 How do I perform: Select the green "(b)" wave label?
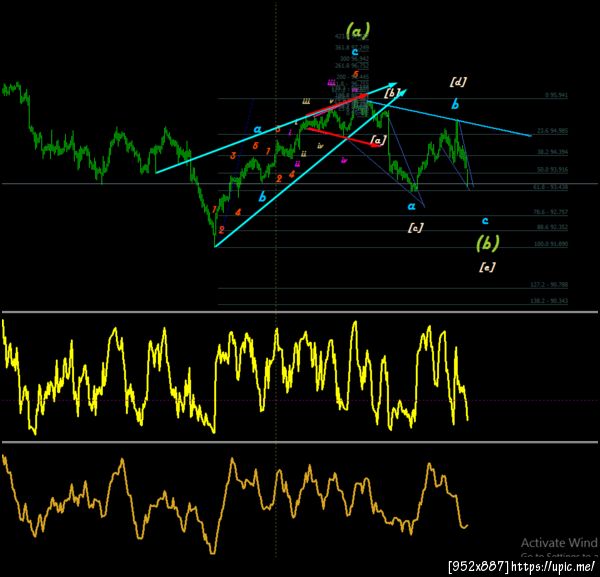coord(488,243)
